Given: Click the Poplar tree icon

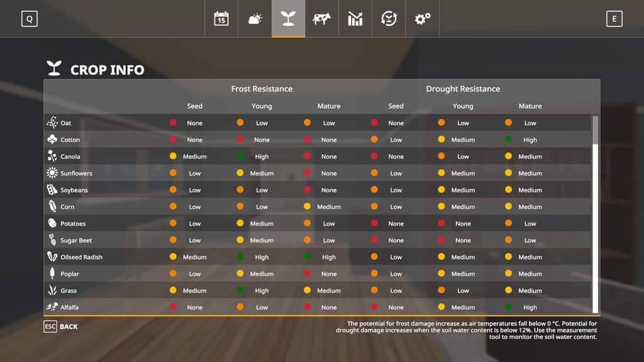Looking at the screenshot, I should click(x=52, y=273).
